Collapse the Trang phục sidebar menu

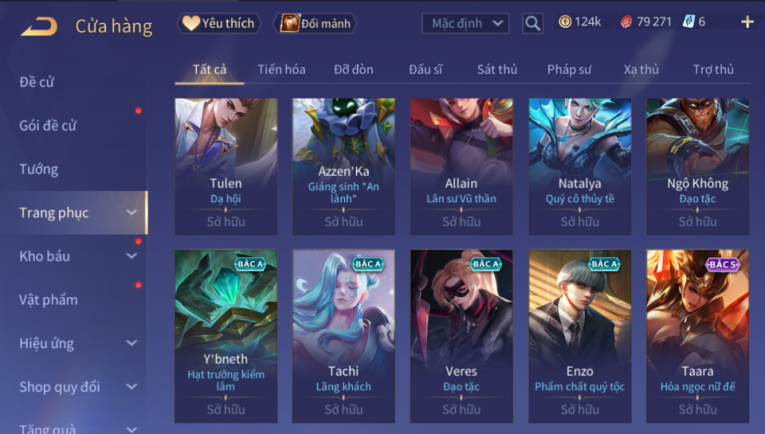(131, 213)
